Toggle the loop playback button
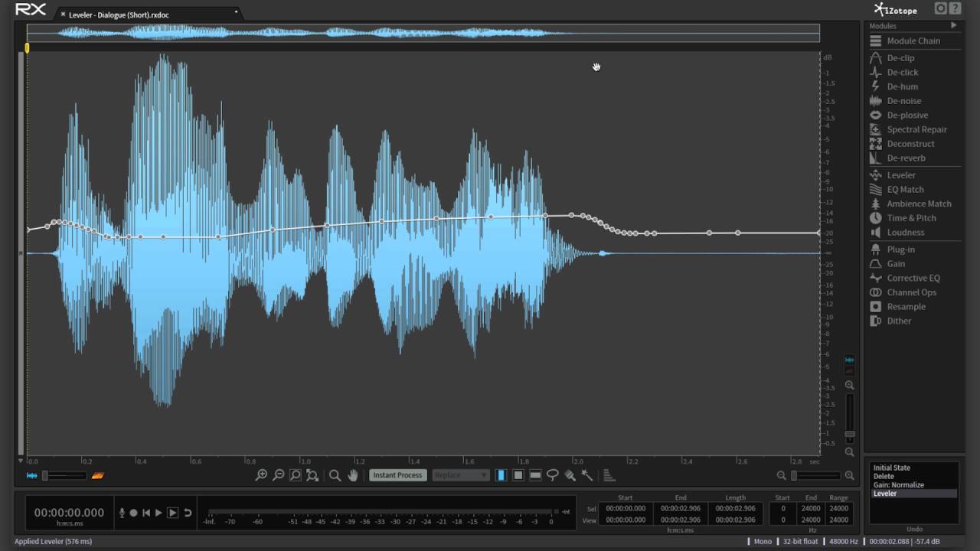 click(x=188, y=513)
